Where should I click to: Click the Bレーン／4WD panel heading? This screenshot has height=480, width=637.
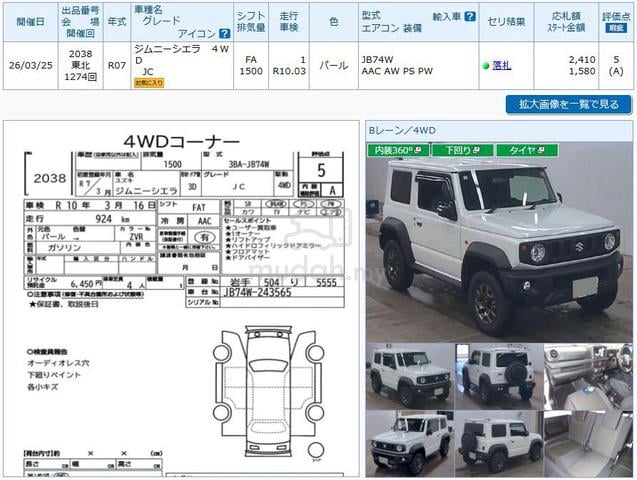point(402,130)
